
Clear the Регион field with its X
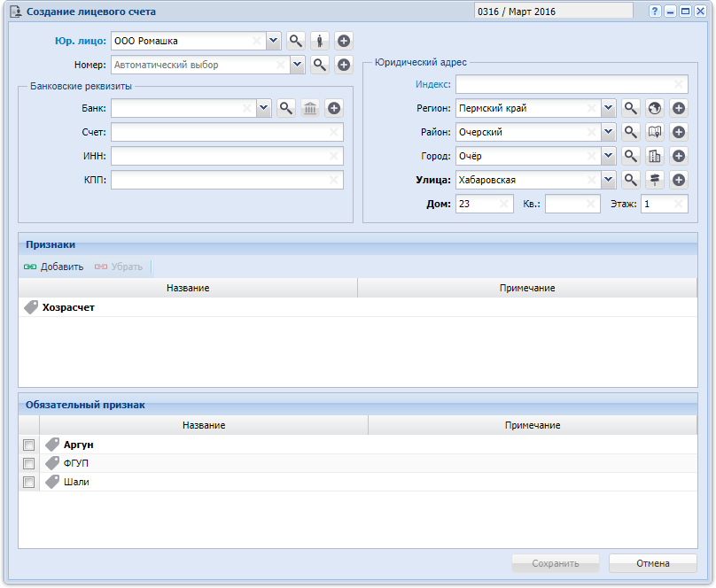592,108
